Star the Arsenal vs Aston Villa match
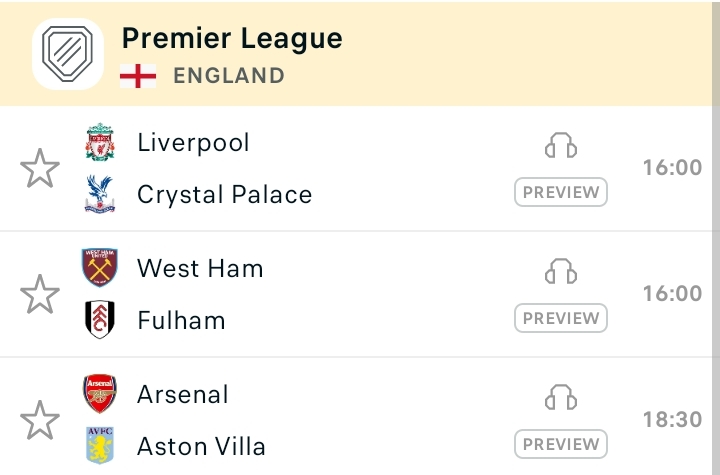Screen dimensions: 720x475 tap(40, 420)
